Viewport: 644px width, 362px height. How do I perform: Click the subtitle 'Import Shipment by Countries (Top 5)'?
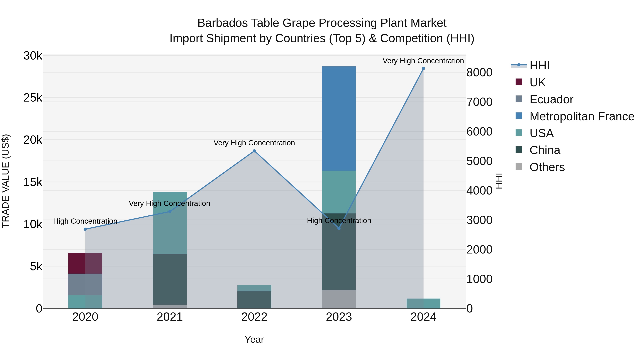pos(267,38)
